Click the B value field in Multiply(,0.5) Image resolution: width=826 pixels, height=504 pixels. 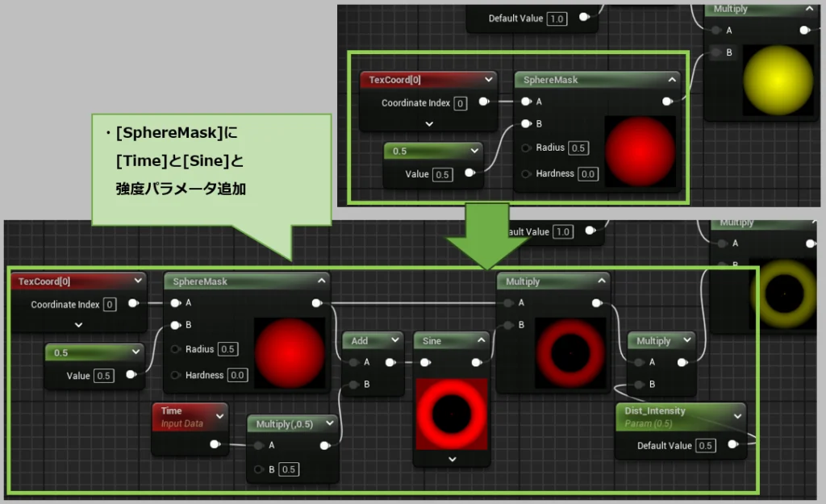coord(289,470)
